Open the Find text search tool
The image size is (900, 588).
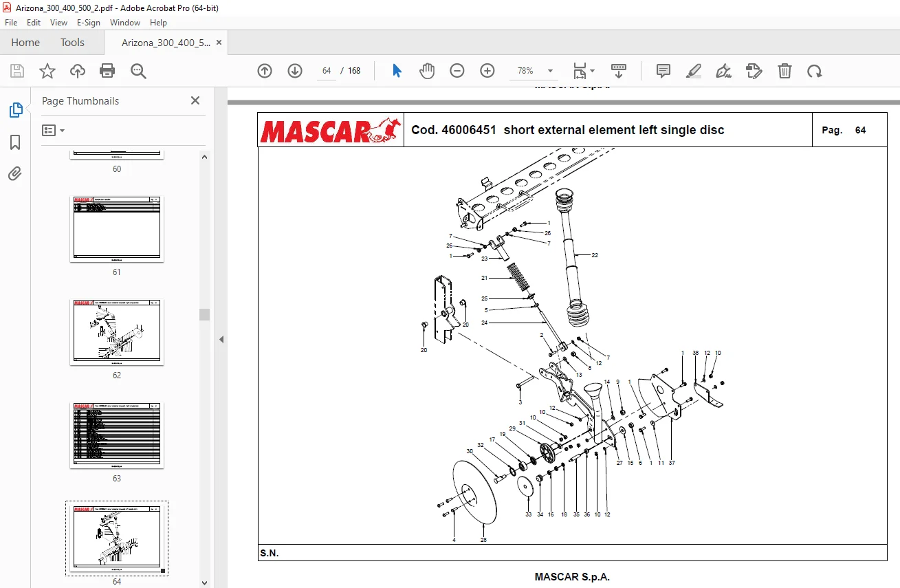point(138,71)
